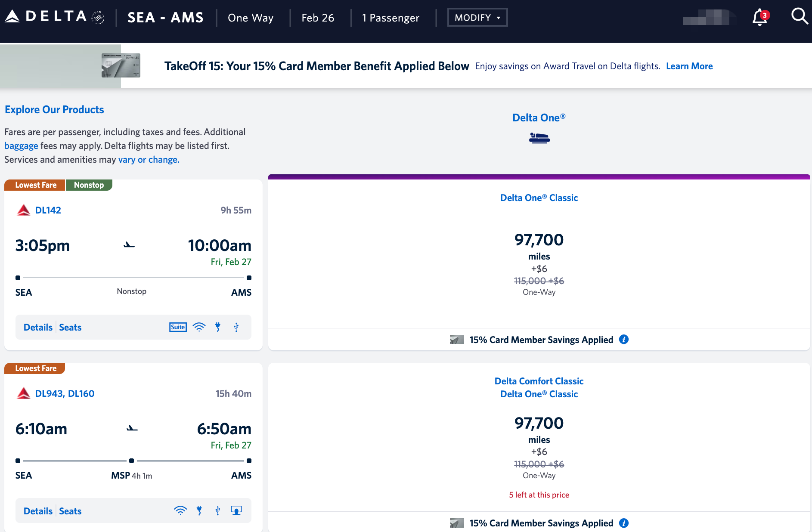Click the SkyMiles card thumbnail in banner
Viewport: 812px width, 532px height.
(121, 65)
